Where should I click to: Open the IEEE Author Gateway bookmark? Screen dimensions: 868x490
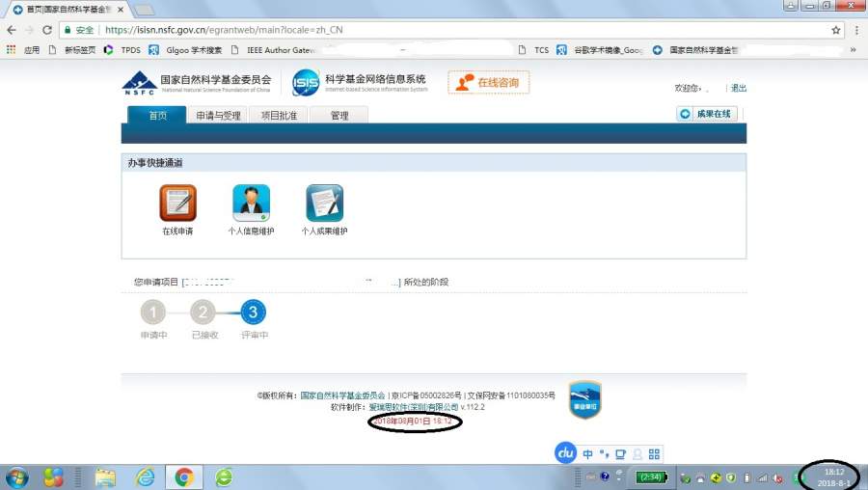(273, 50)
